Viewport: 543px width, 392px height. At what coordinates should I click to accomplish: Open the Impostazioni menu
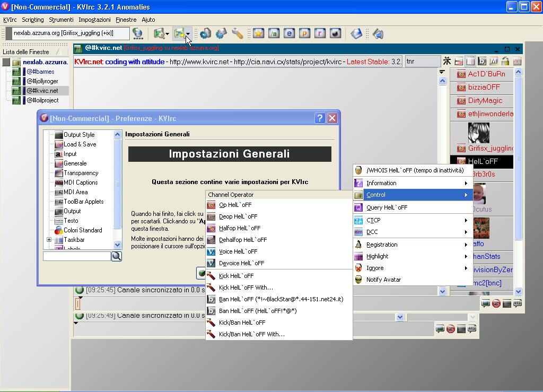[94, 20]
